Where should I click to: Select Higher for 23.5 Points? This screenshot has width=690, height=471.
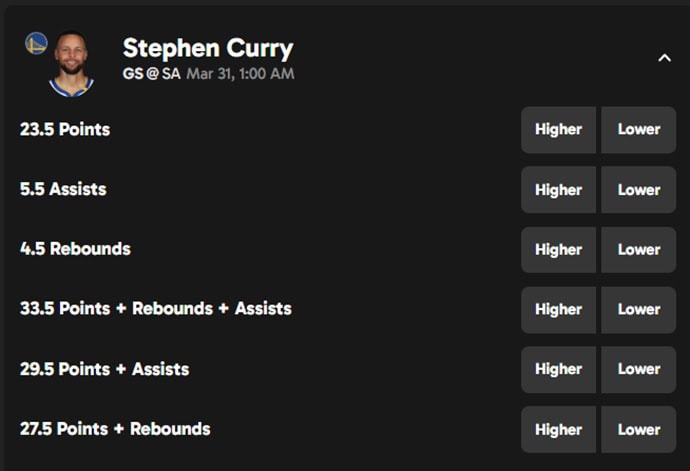tap(558, 130)
